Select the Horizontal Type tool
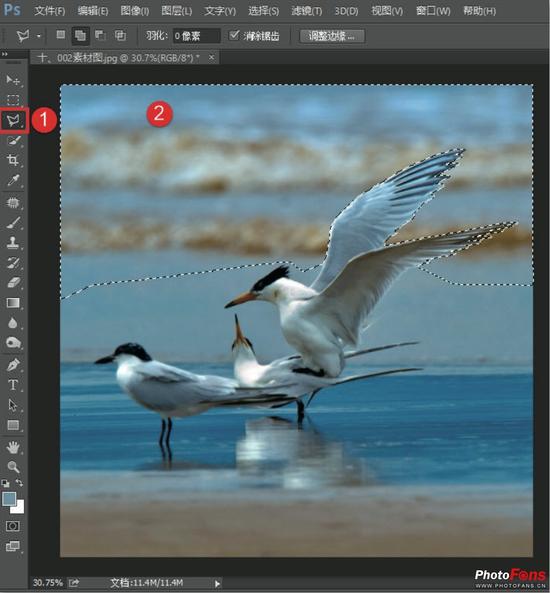550x593 pixels. pos(13,385)
